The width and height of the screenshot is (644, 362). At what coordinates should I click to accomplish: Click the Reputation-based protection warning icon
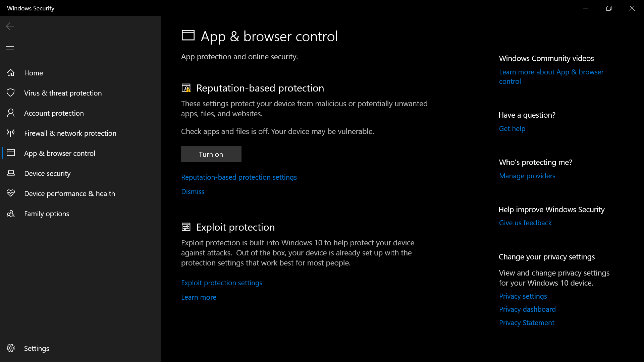[x=186, y=88]
